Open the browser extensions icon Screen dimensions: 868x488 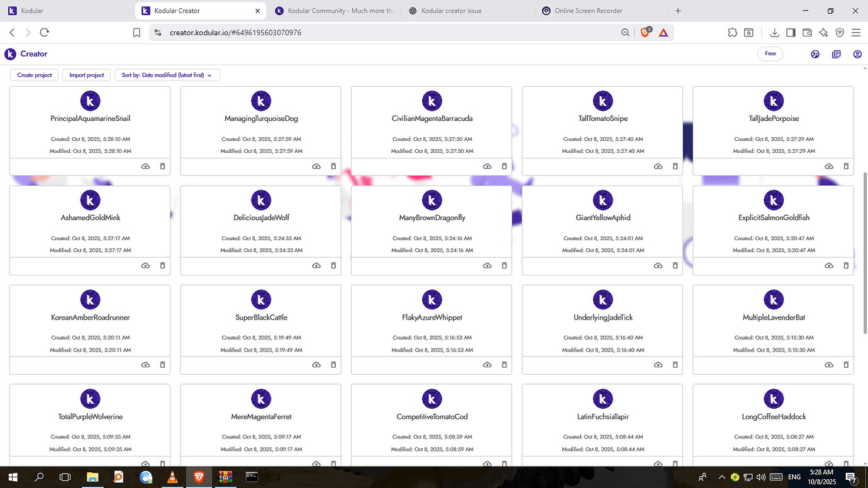click(732, 32)
